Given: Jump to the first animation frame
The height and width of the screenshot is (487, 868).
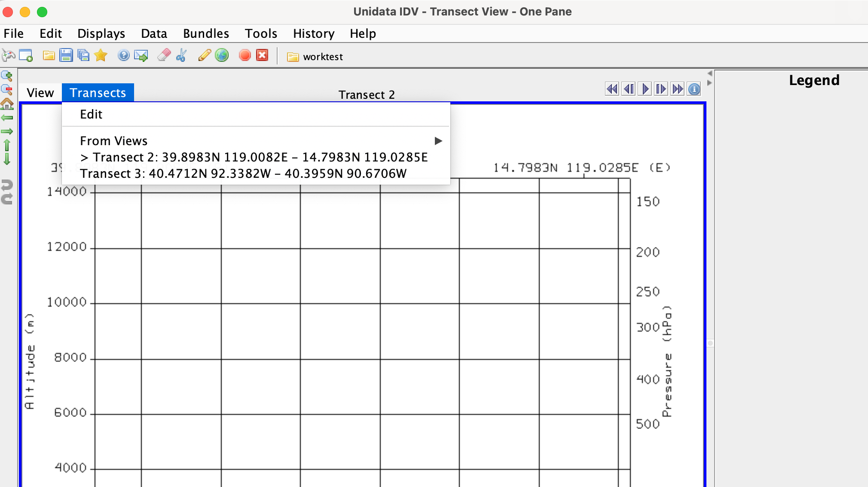Looking at the screenshot, I should tap(612, 89).
